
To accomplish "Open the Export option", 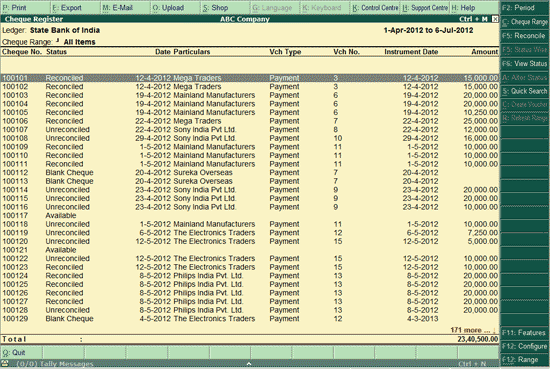I will point(75,7).
